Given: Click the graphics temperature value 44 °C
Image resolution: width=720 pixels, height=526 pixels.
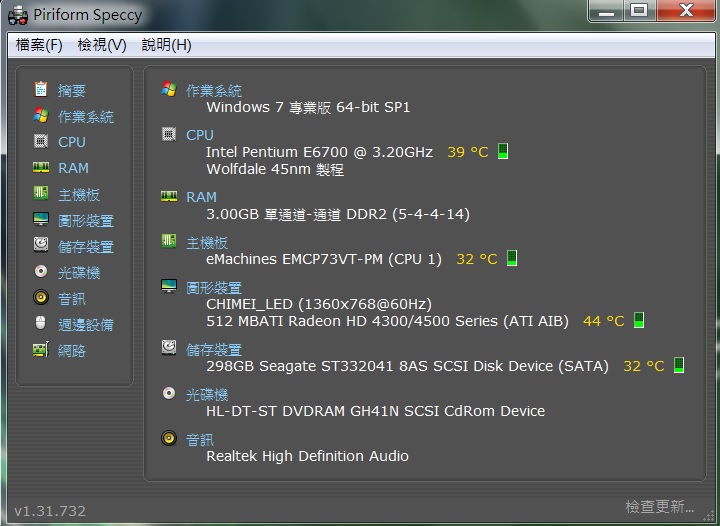Looking at the screenshot, I should point(603,321).
